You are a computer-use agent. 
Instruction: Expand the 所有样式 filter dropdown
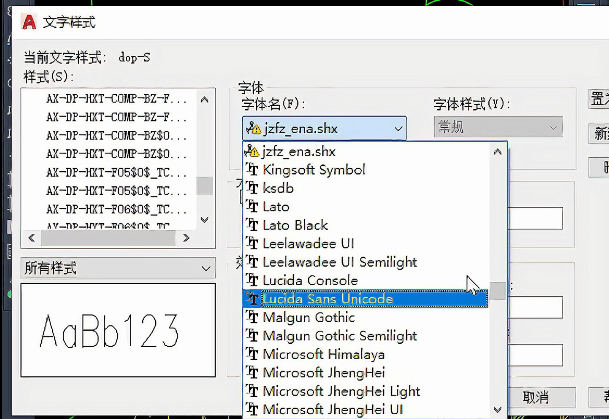tap(205, 268)
